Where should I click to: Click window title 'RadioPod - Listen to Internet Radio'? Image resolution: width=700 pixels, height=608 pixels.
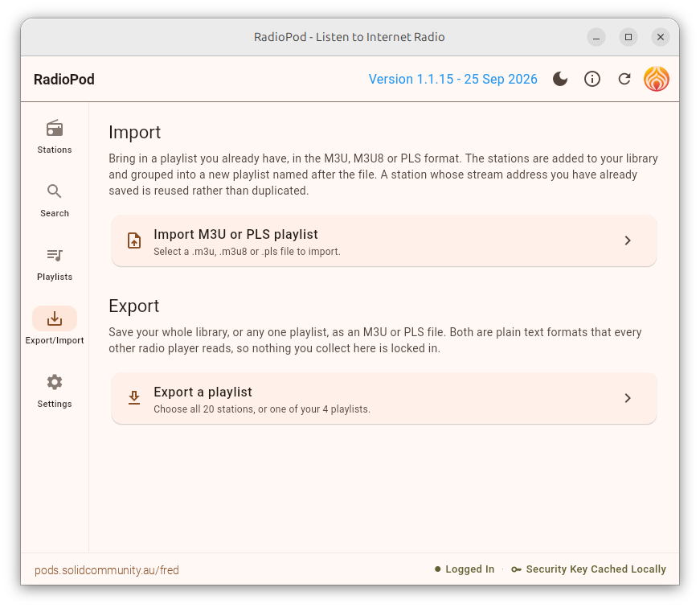coord(349,37)
